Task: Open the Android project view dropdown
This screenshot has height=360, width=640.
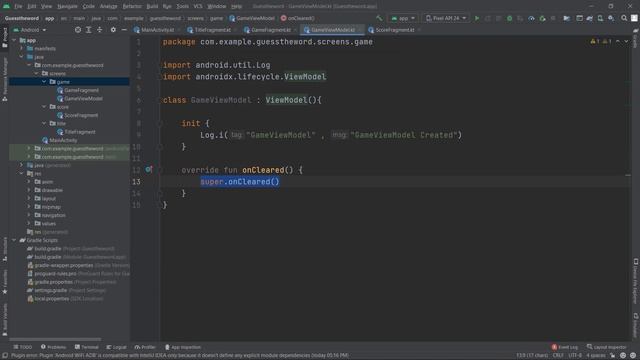Action: point(30,30)
